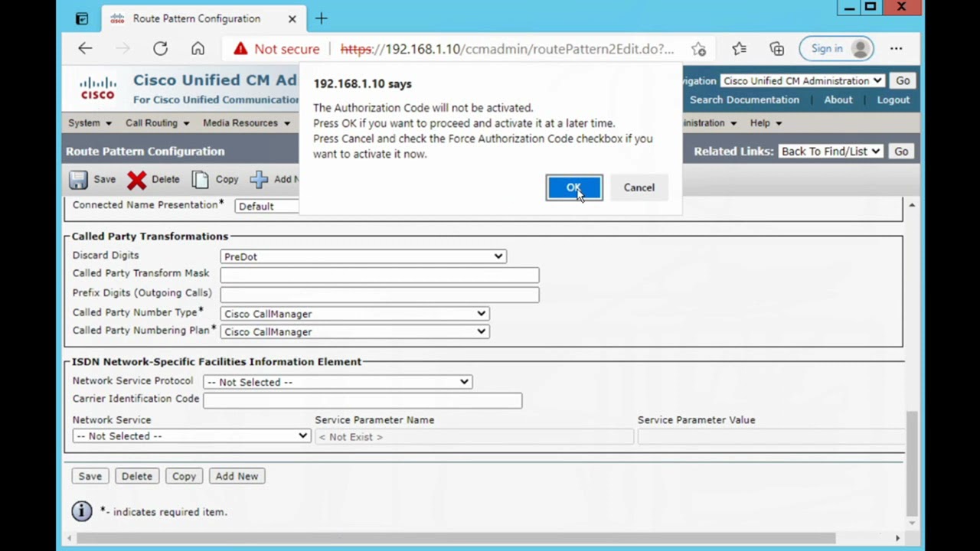The width and height of the screenshot is (980, 551).
Task: Click Sign in profile button
Action: (837, 48)
